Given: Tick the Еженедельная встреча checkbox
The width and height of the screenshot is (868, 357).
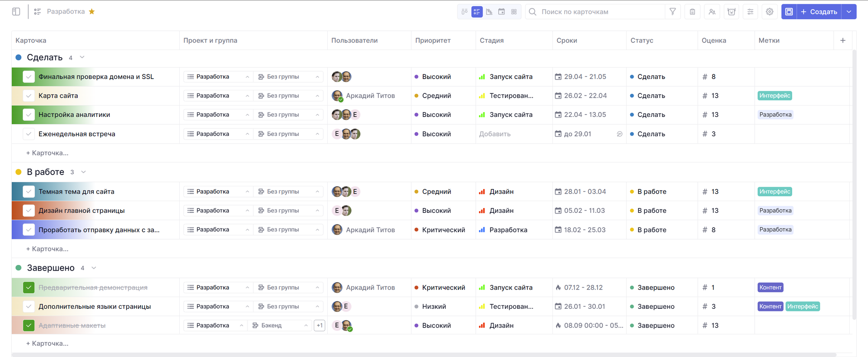Looking at the screenshot, I should [x=29, y=134].
